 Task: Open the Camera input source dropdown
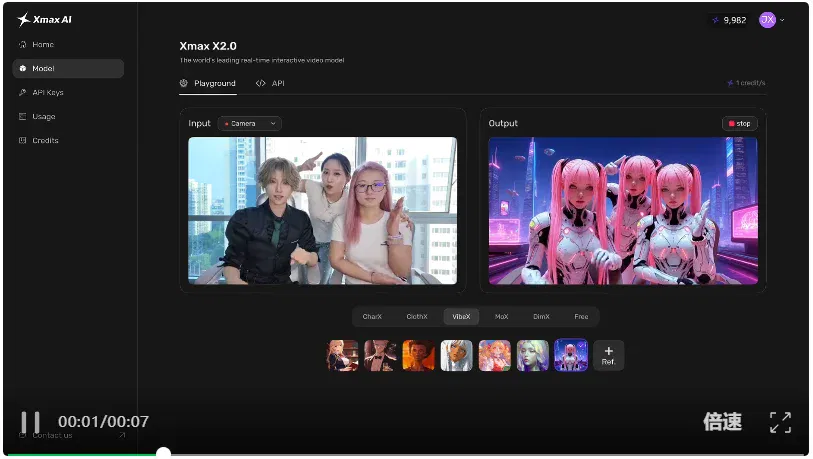tap(250, 124)
